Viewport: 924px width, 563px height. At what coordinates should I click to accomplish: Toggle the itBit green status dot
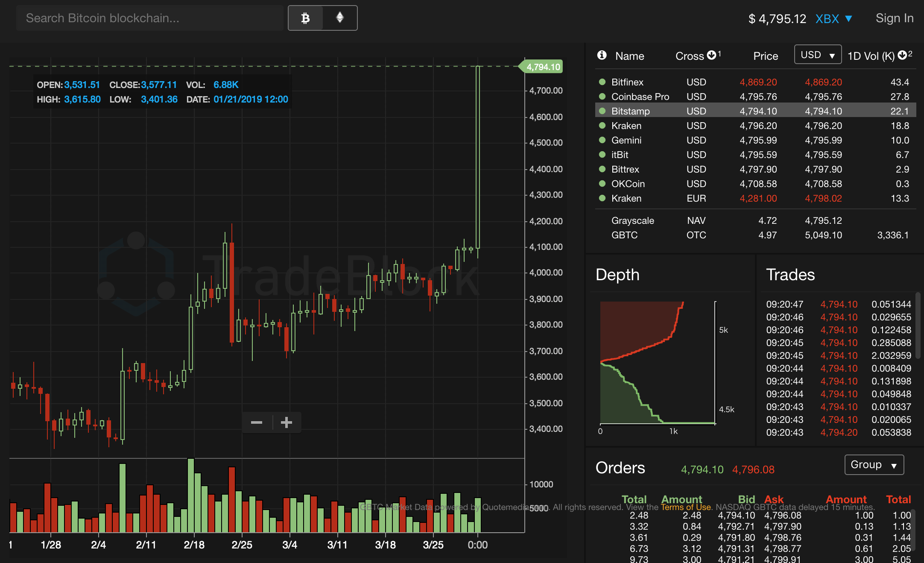click(x=602, y=154)
